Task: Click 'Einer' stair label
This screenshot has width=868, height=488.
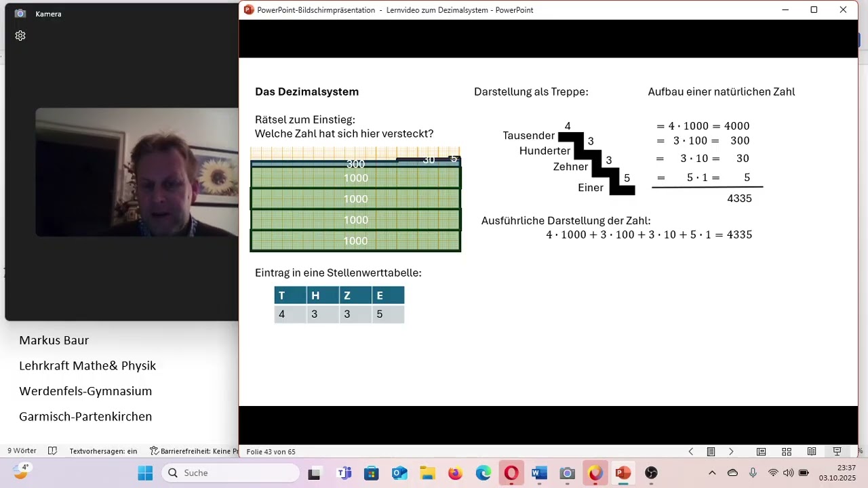Action: (x=591, y=188)
